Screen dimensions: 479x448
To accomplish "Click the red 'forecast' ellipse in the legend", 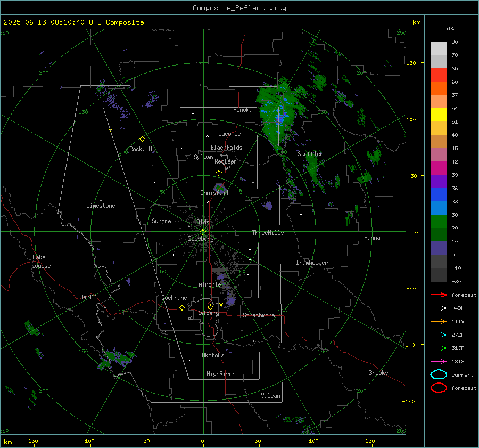I will [x=439, y=388].
